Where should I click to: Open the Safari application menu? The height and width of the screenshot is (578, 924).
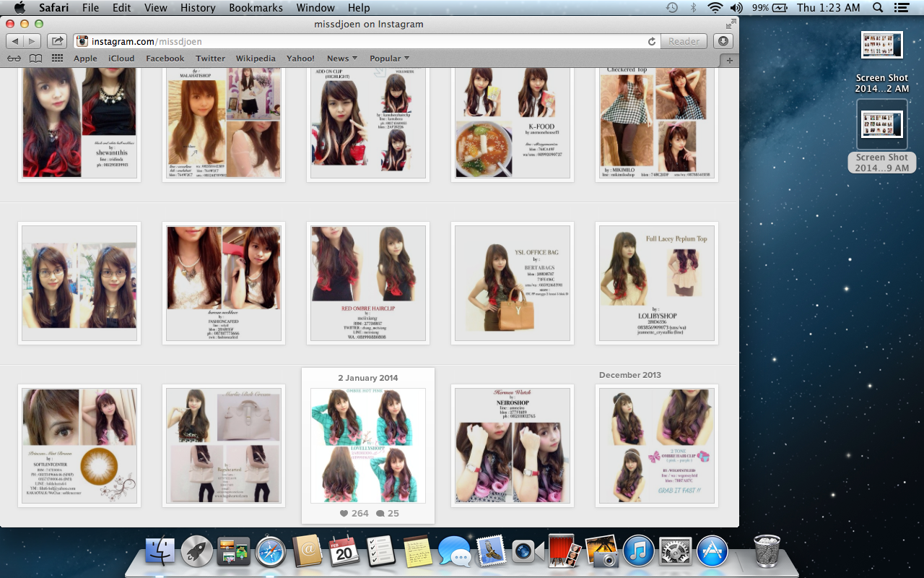click(53, 7)
